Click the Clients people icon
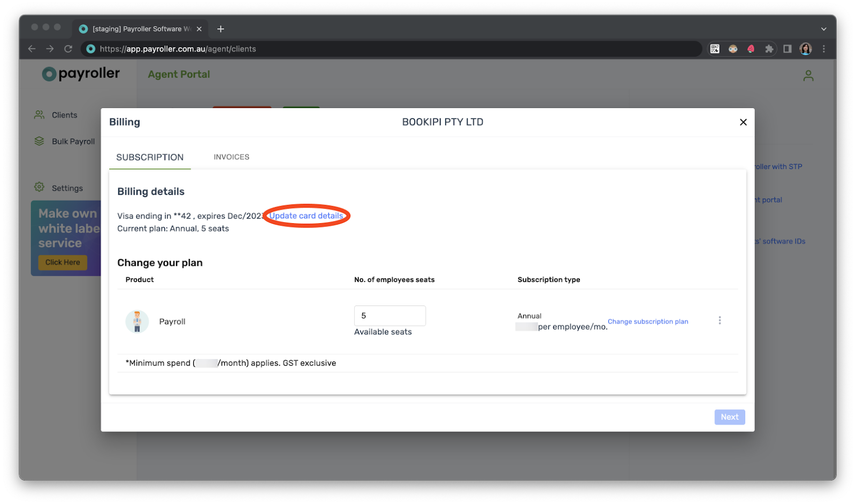856x504 pixels. (40, 114)
